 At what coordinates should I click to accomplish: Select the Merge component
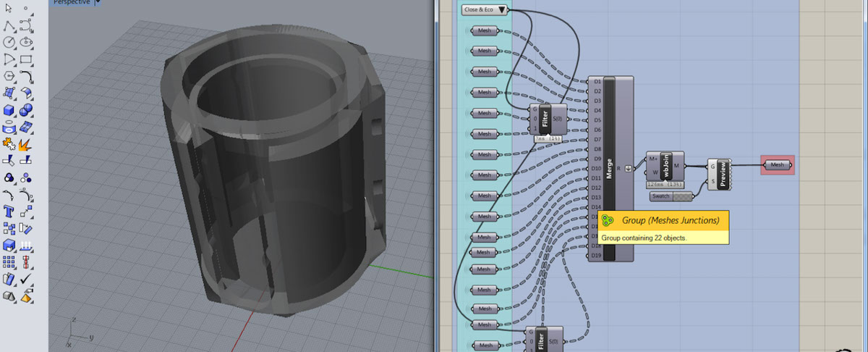click(610, 168)
